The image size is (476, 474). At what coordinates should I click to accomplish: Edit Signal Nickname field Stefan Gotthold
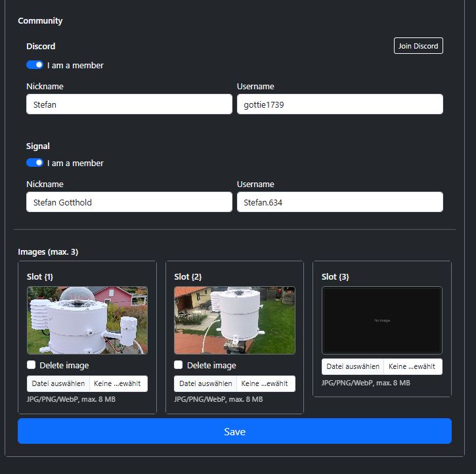129,202
